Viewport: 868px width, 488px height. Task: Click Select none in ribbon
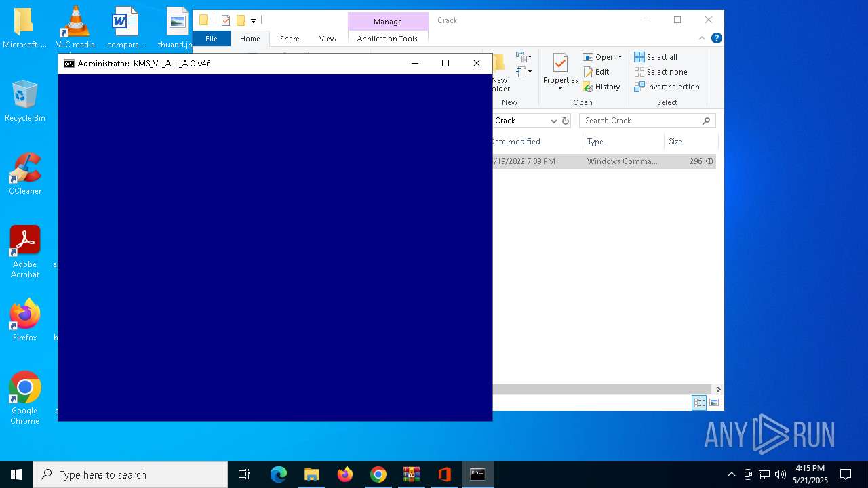(660, 72)
